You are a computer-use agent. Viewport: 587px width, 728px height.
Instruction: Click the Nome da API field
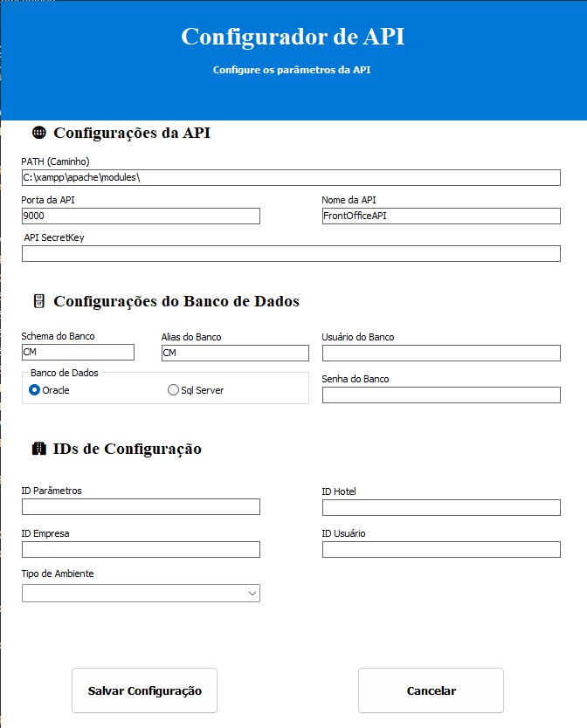(x=440, y=216)
